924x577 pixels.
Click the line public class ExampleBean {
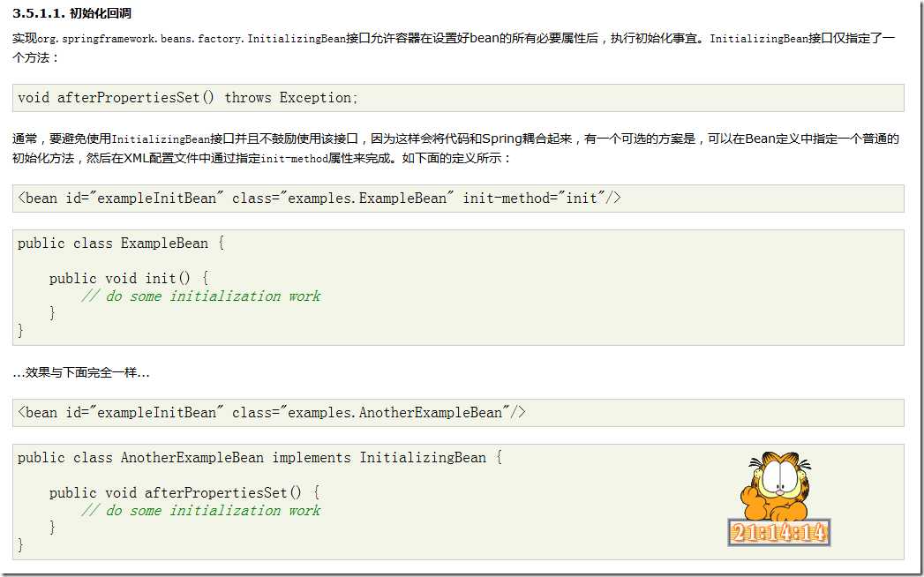(x=121, y=244)
